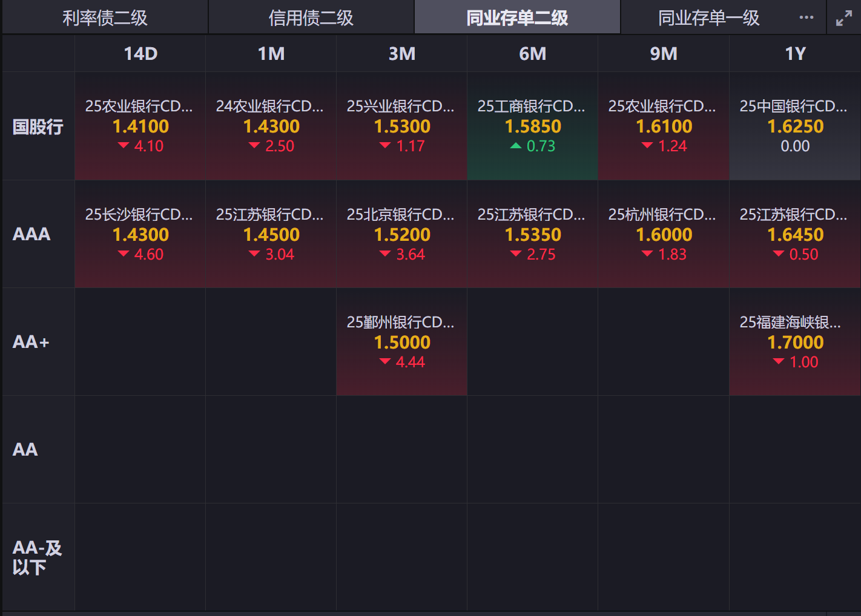This screenshot has width=861, height=616.
Task: Click the 3M column header
Action: (x=402, y=54)
